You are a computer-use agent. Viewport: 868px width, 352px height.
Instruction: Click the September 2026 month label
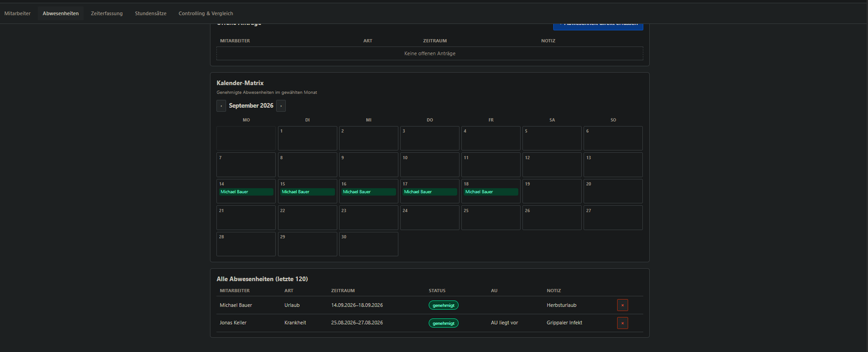(251, 106)
